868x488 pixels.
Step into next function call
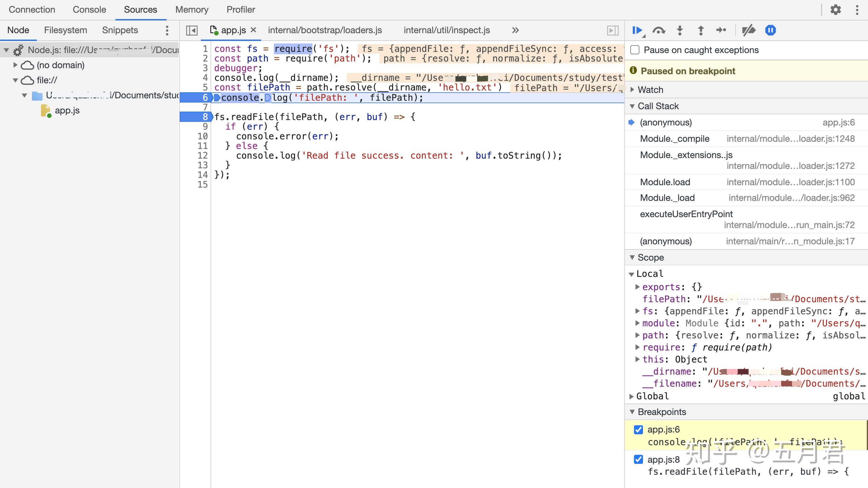click(680, 30)
